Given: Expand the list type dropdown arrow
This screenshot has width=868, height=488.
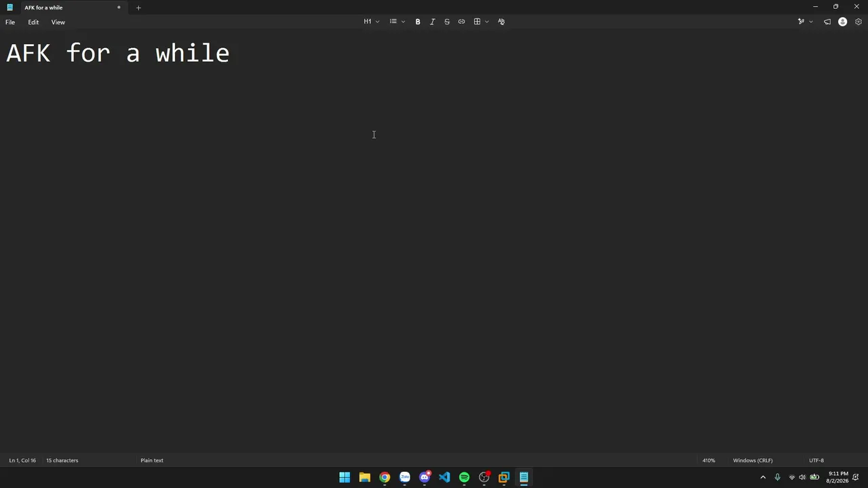Looking at the screenshot, I should 403,22.
